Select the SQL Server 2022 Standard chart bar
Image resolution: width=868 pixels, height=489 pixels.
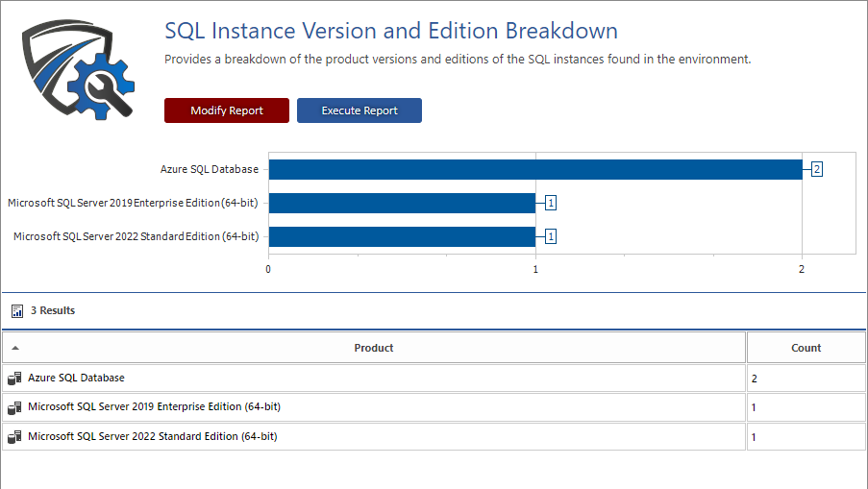coord(402,236)
